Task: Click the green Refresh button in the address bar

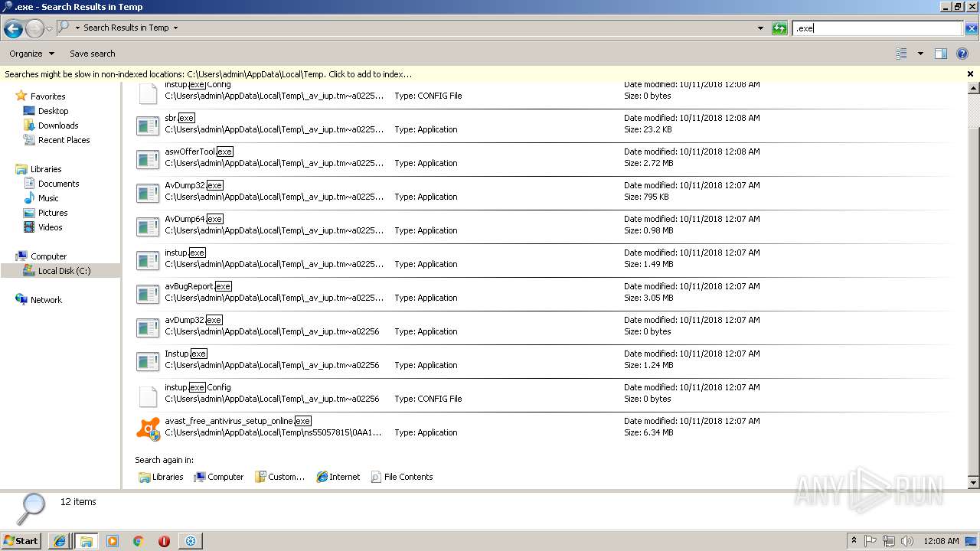Action: coord(779,28)
